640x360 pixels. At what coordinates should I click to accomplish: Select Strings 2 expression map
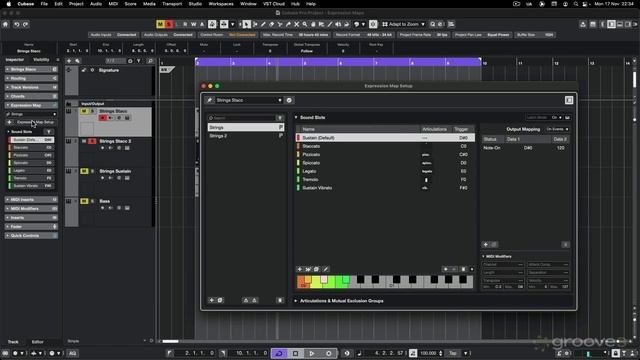pos(246,136)
